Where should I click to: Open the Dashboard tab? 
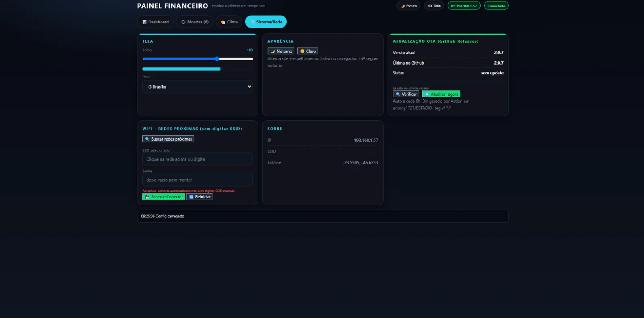155,22
